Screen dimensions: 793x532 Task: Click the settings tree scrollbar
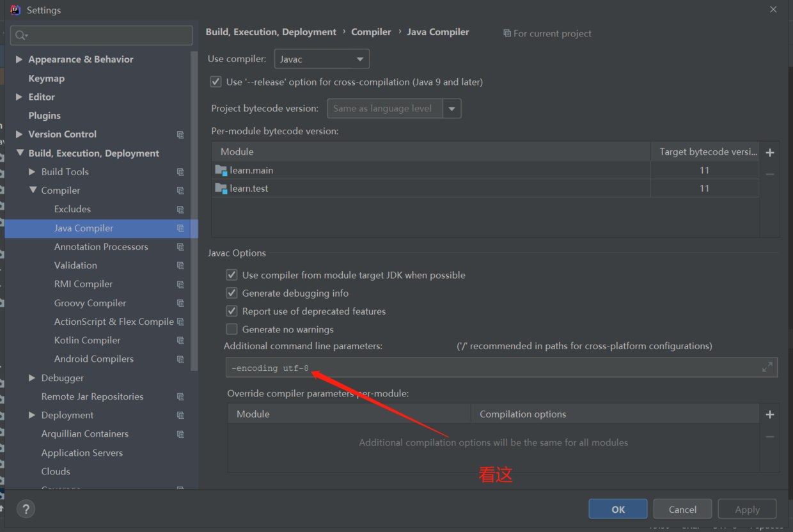(194, 211)
